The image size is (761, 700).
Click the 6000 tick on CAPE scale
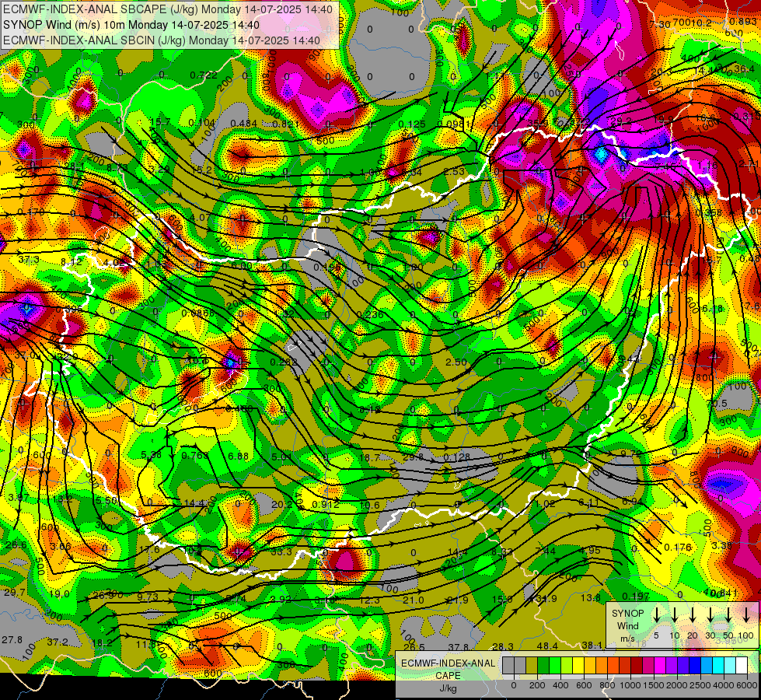click(x=748, y=685)
